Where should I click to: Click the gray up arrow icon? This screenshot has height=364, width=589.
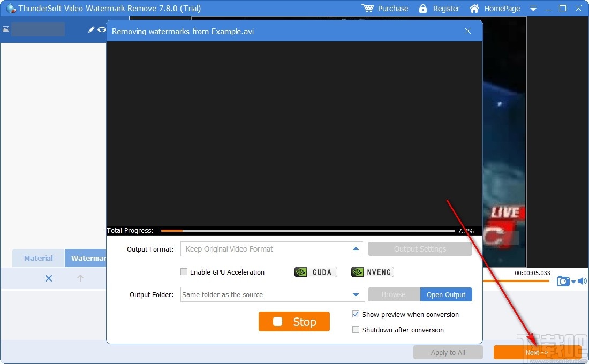coord(80,278)
